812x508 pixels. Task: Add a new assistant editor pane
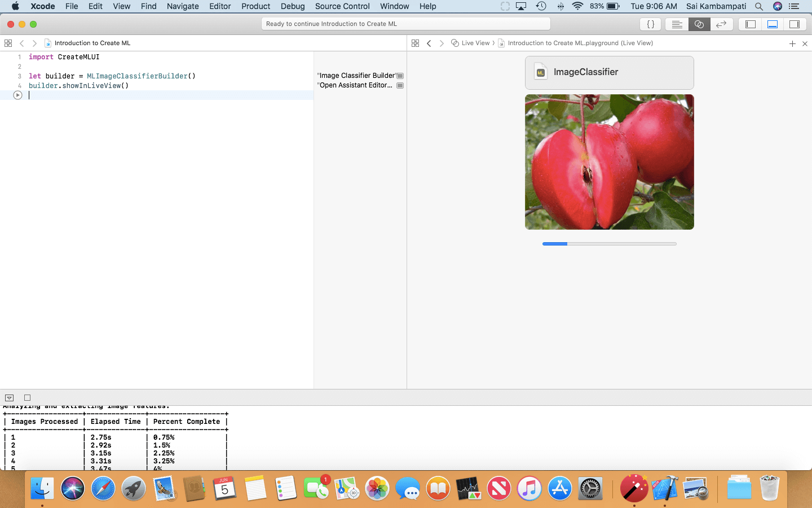(792, 43)
